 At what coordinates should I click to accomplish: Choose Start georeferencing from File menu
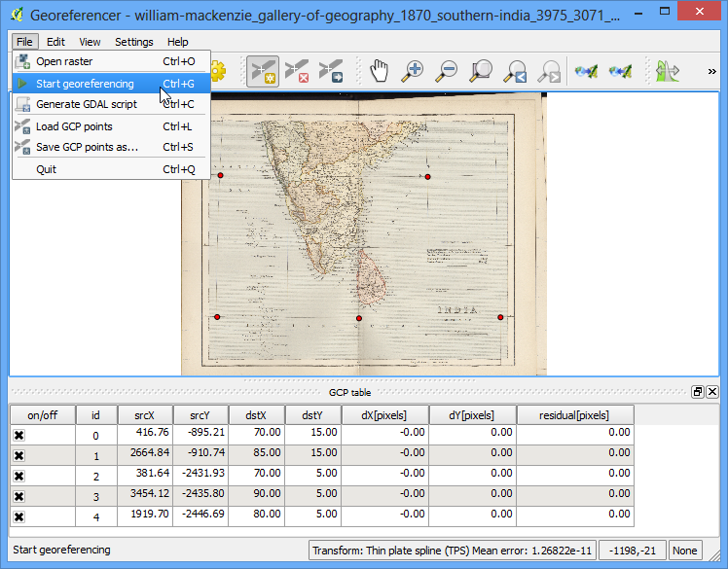[x=111, y=84]
